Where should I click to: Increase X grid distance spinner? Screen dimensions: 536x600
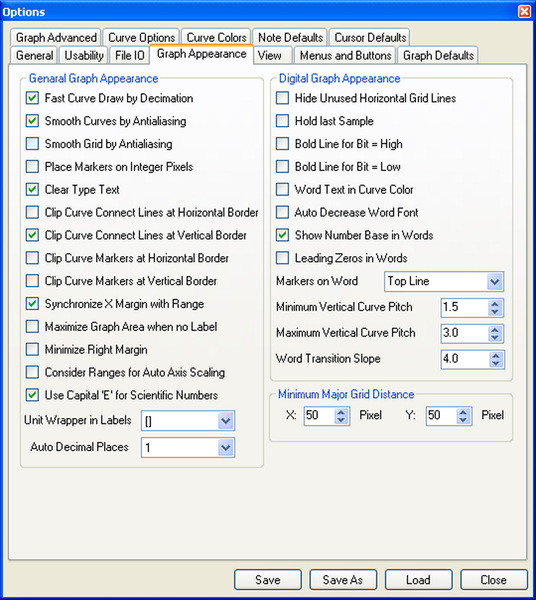(341, 412)
